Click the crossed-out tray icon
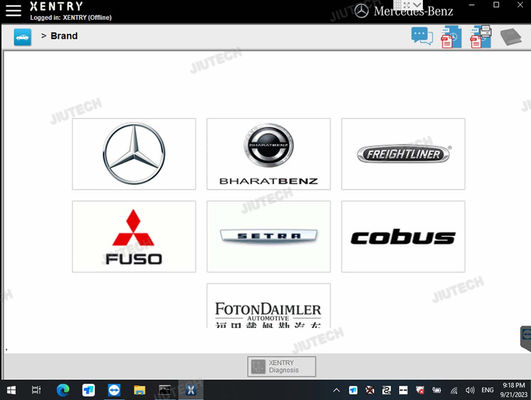 [x=370, y=390]
